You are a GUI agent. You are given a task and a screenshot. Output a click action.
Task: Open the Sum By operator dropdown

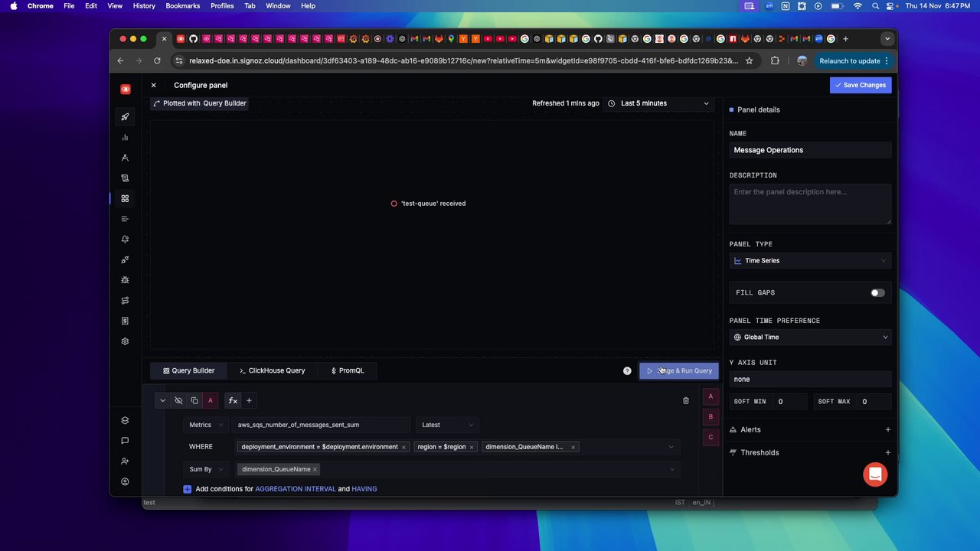tap(205, 469)
